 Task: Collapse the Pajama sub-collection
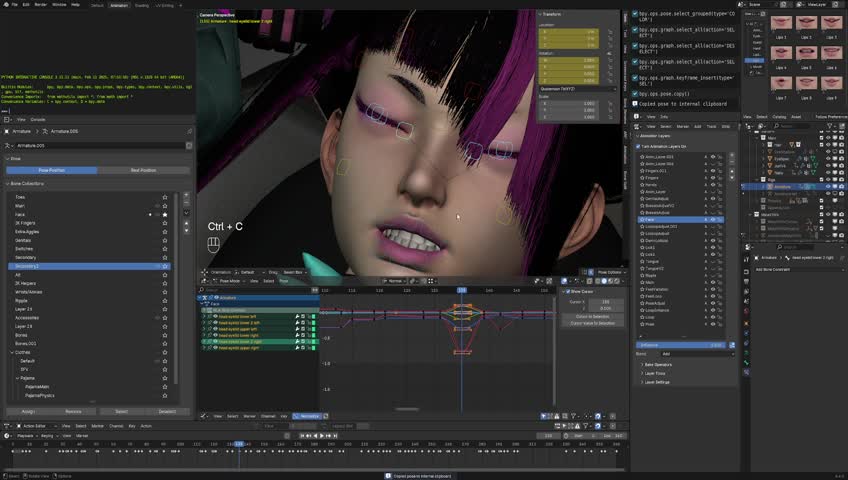coord(17,378)
